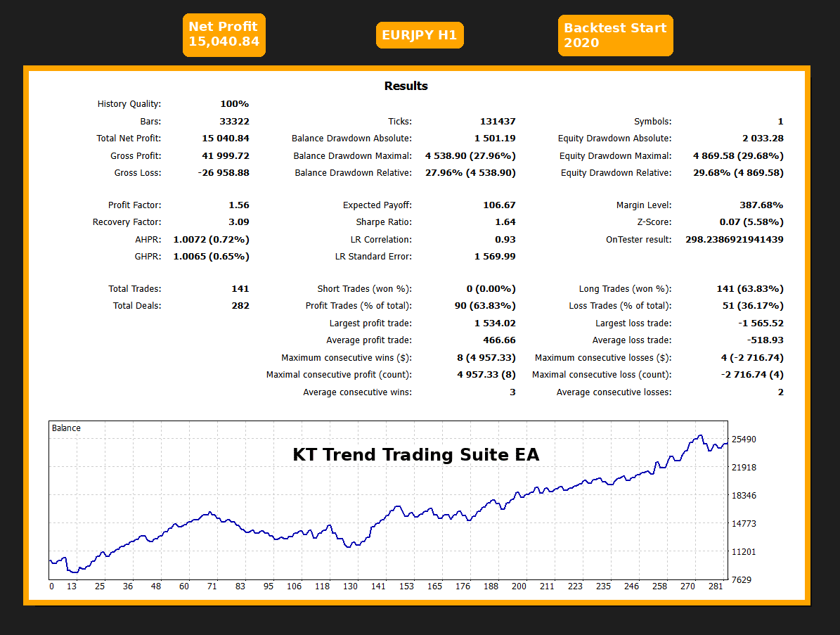Click the 18346 balance axis label
840x635 pixels.
click(744, 496)
